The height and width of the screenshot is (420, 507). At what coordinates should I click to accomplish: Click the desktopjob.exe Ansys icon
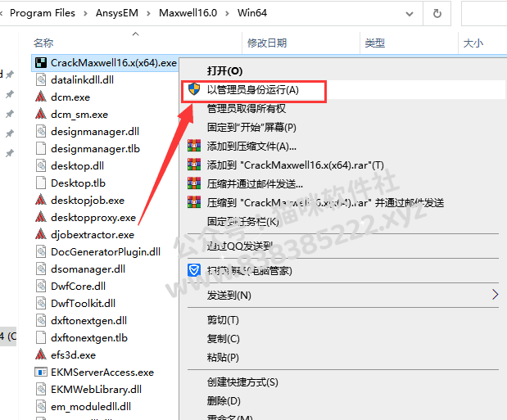click(x=41, y=200)
